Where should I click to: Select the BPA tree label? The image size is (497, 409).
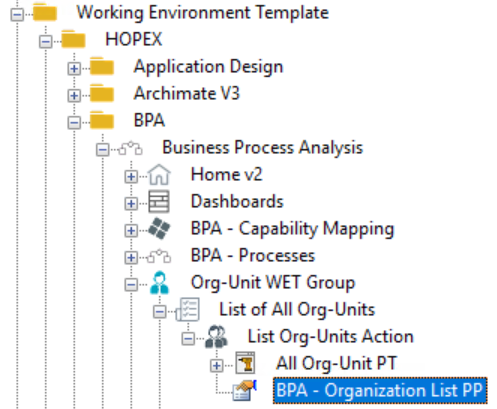(x=149, y=120)
